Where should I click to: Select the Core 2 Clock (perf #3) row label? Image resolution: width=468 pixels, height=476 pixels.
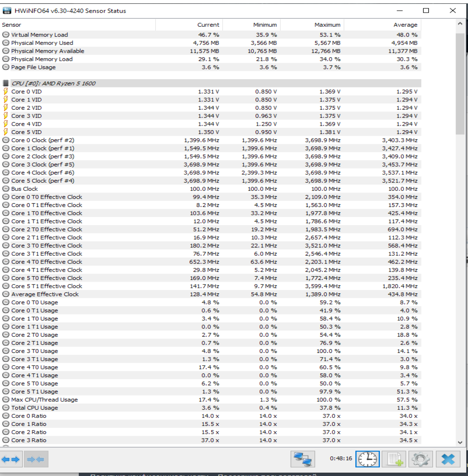click(43, 156)
